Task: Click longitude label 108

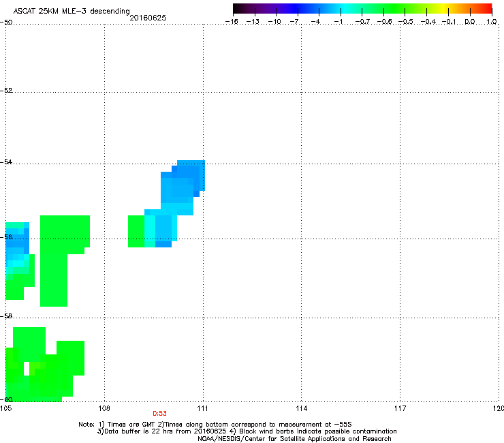Action: [x=104, y=408]
